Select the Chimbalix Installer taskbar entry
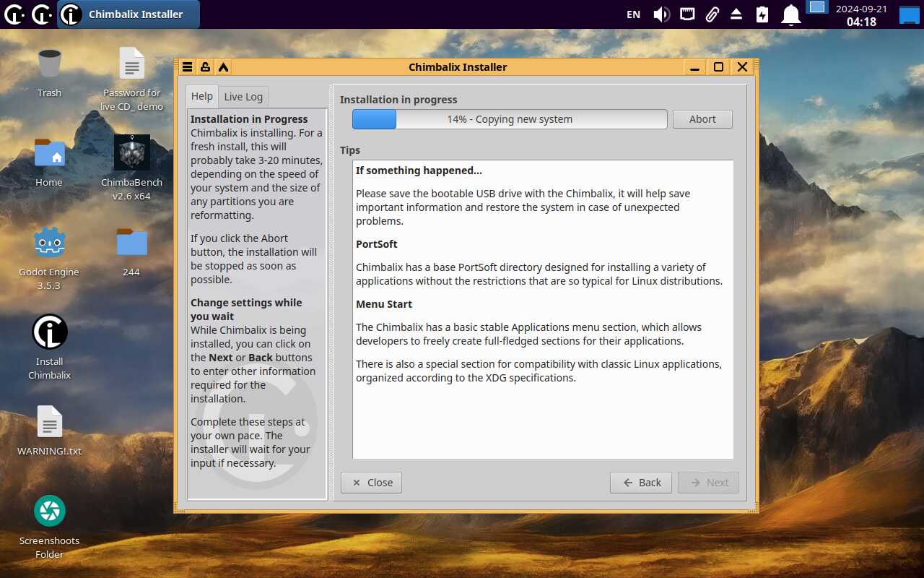The image size is (924, 578). 128,14
